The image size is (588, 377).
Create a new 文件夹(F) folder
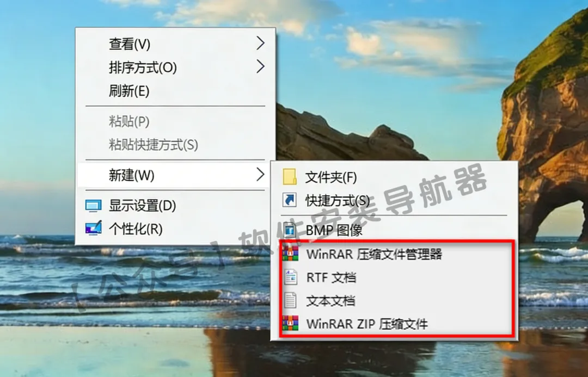[331, 177]
